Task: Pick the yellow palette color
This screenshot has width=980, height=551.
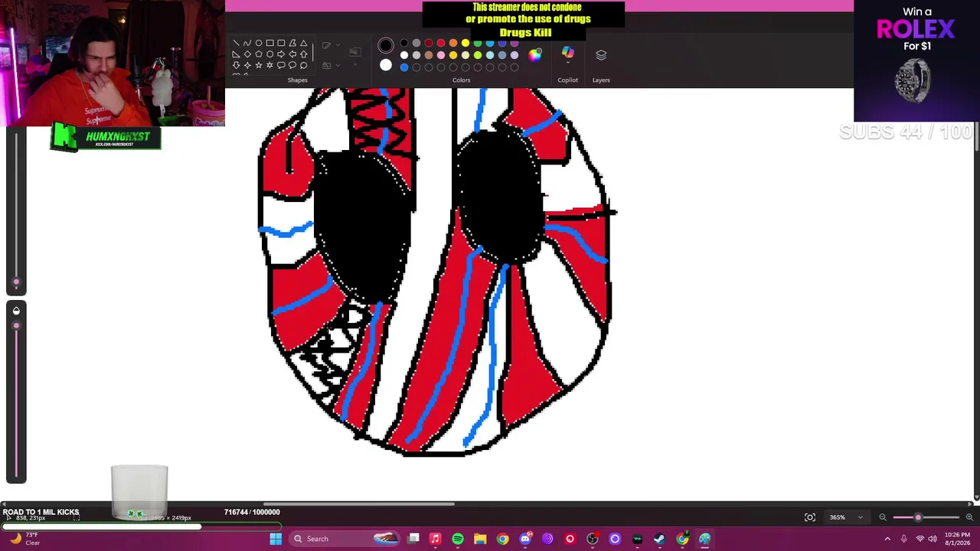Action: click(x=465, y=43)
